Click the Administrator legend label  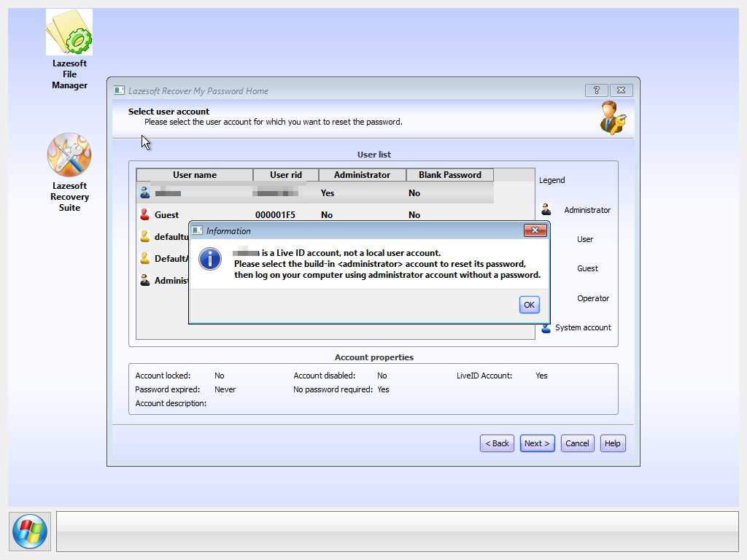point(587,210)
